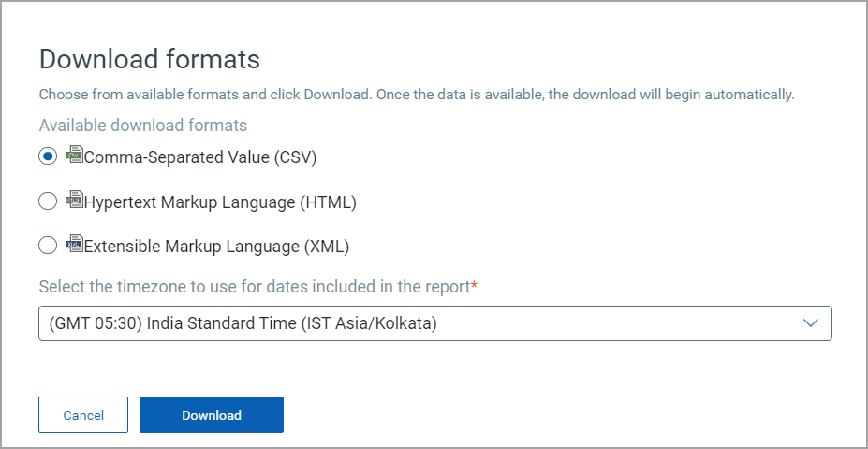Click the HTML file icon
The height and width of the screenshot is (449, 868).
(74, 199)
